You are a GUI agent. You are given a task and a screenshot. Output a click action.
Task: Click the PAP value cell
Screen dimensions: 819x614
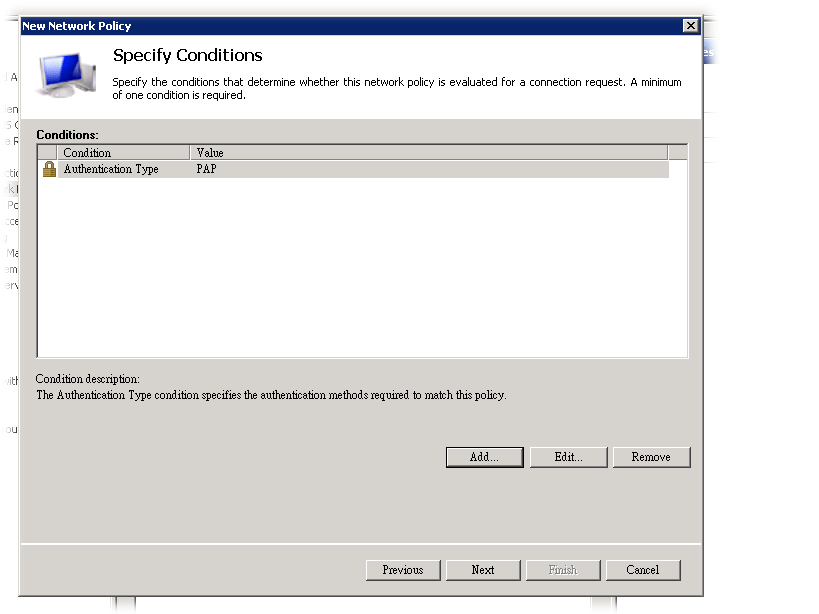coord(207,170)
